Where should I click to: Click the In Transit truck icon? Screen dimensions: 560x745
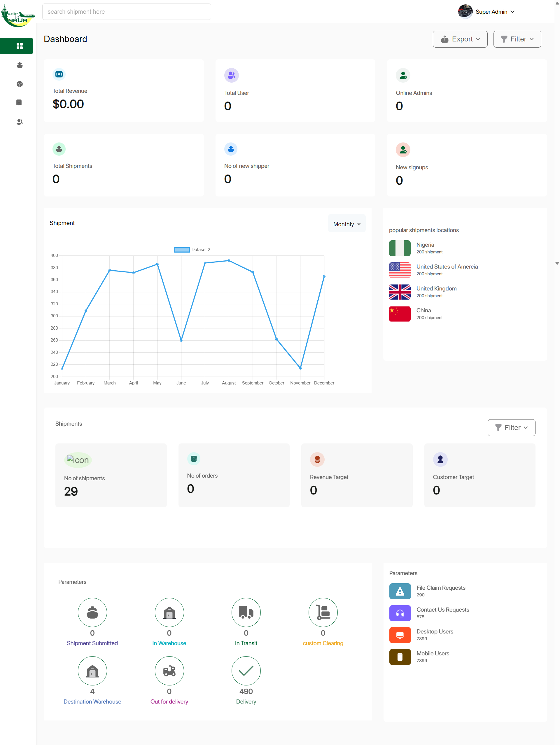pos(246,612)
